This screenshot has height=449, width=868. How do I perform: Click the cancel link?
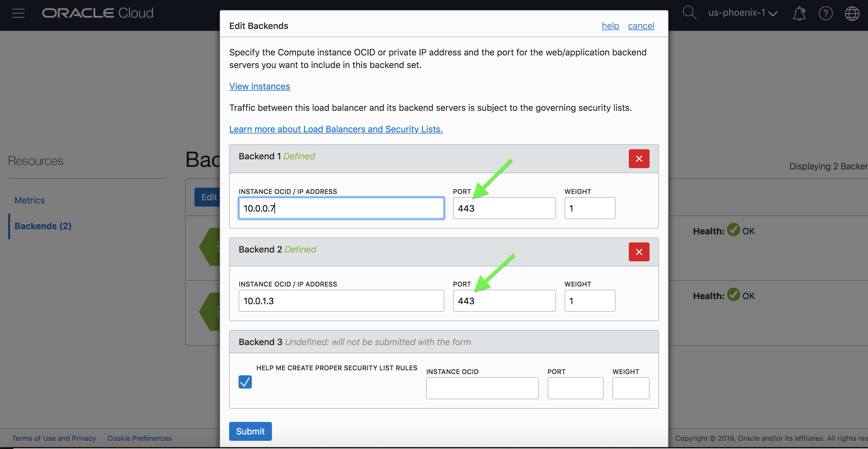[641, 26]
